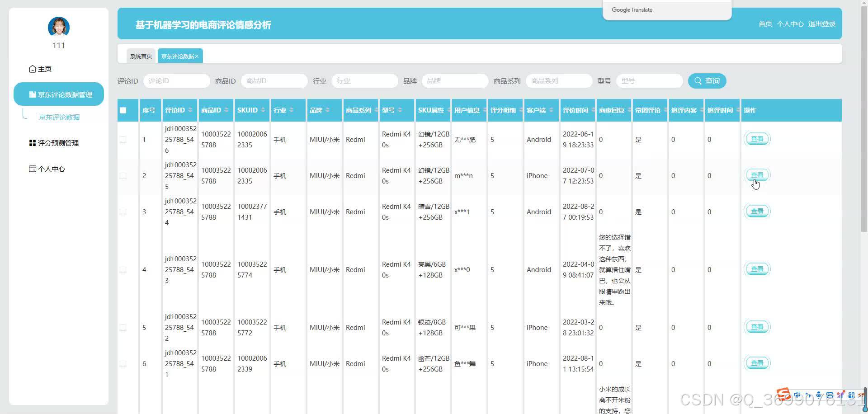The height and width of the screenshot is (414, 868).
Task: Check the checkbox for row 2
Action: point(123,176)
